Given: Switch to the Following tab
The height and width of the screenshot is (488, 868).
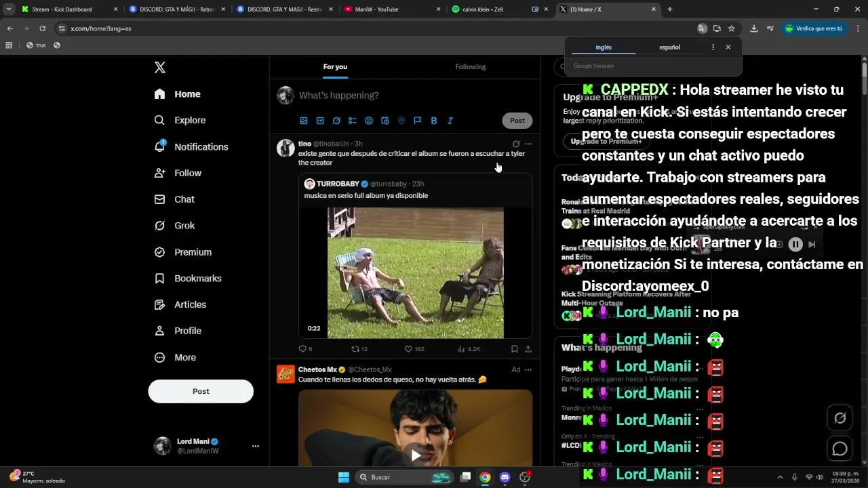Looking at the screenshot, I should 471,66.
